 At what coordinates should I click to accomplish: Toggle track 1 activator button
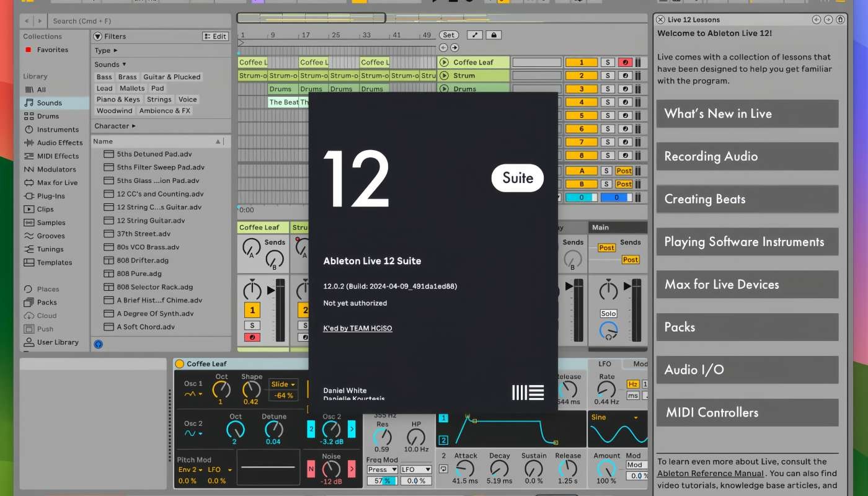[582, 62]
